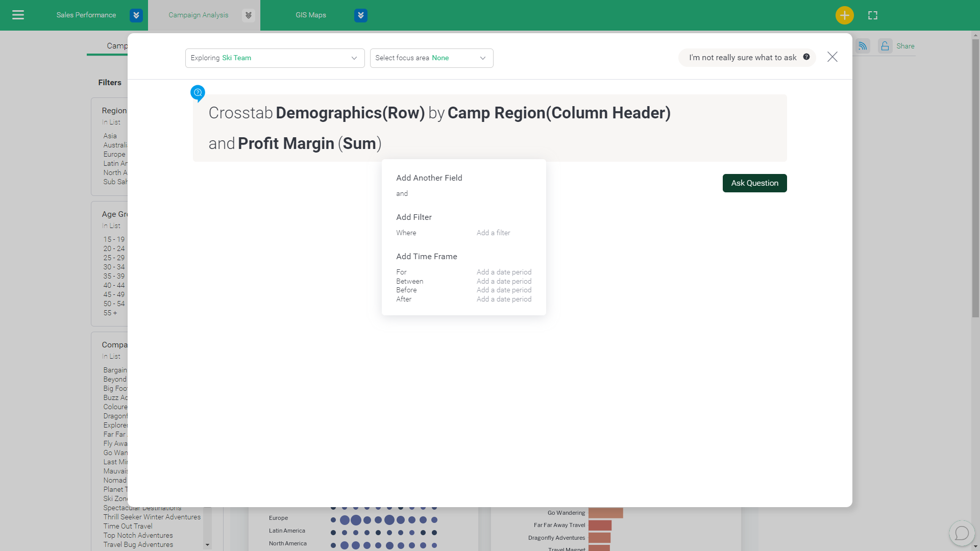Click the Crosstab word in question
Viewport: 980px width, 551px height.
(x=240, y=113)
